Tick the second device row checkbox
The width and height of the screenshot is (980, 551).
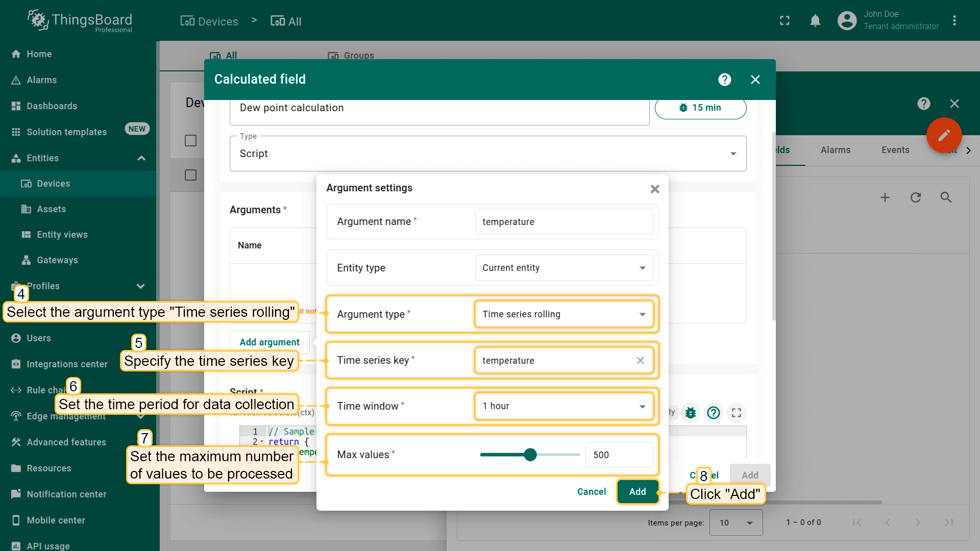tap(190, 175)
